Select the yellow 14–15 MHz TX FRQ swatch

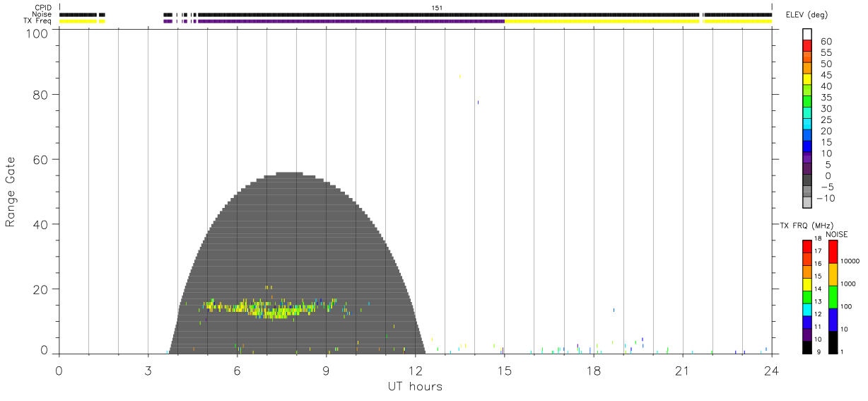(x=807, y=284)
